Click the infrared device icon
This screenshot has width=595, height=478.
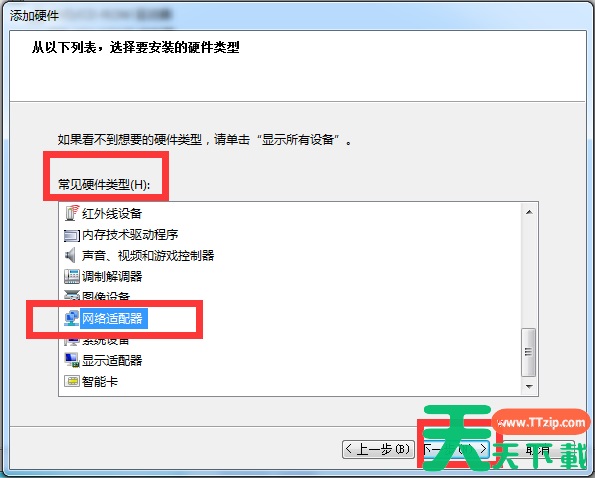point(72,213)
